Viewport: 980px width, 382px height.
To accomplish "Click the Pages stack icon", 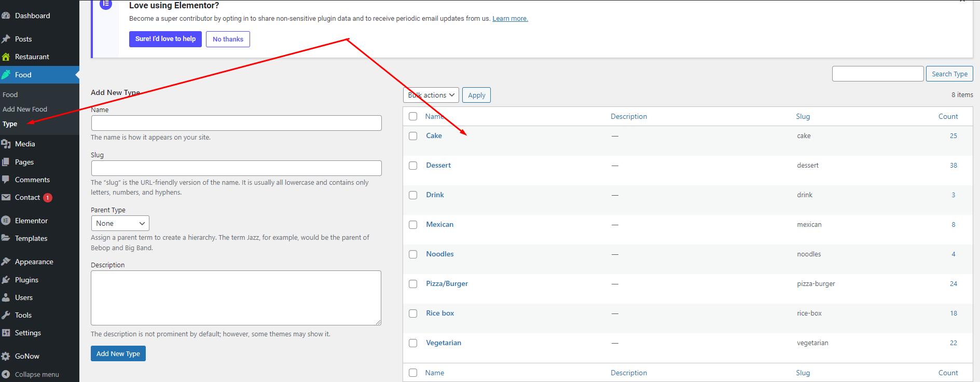I will (6, 162).
